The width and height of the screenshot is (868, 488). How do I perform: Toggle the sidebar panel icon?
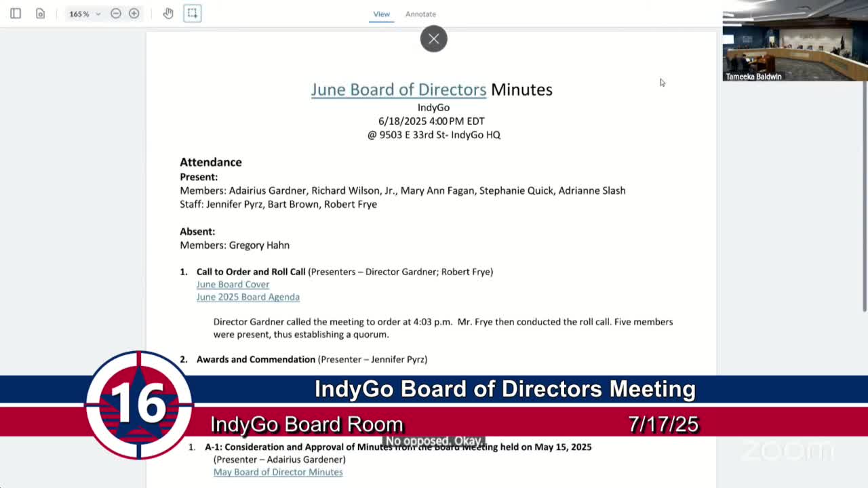pos(16,14)
